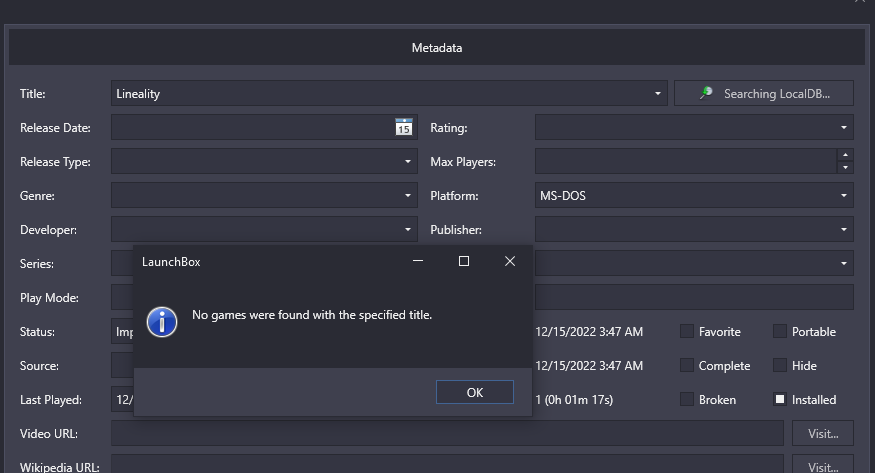Expand the dropdown right of Series row
The width and height of the screenshot is (875, 473).
[843, 263]
